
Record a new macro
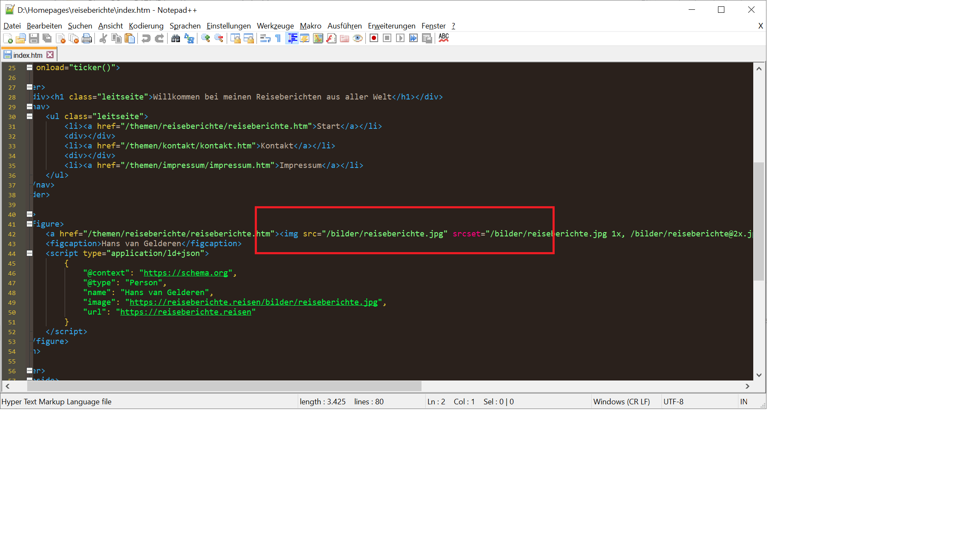pos(373,38)
